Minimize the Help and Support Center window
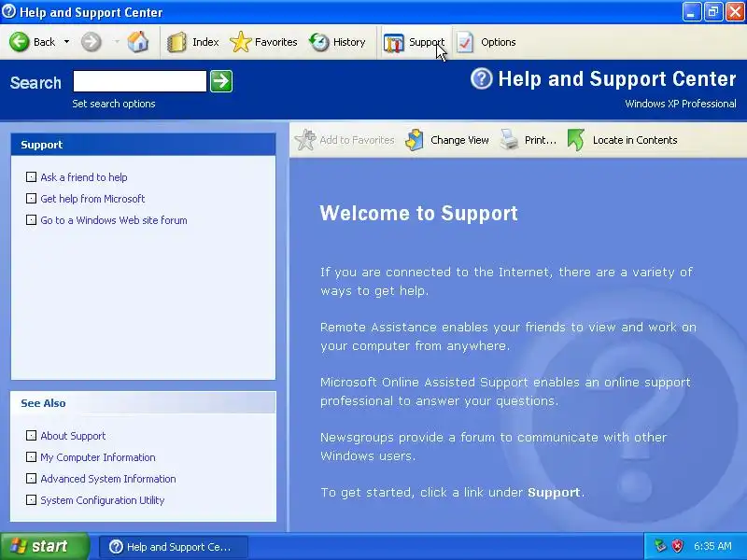747x560 pixels. (691, 12)
